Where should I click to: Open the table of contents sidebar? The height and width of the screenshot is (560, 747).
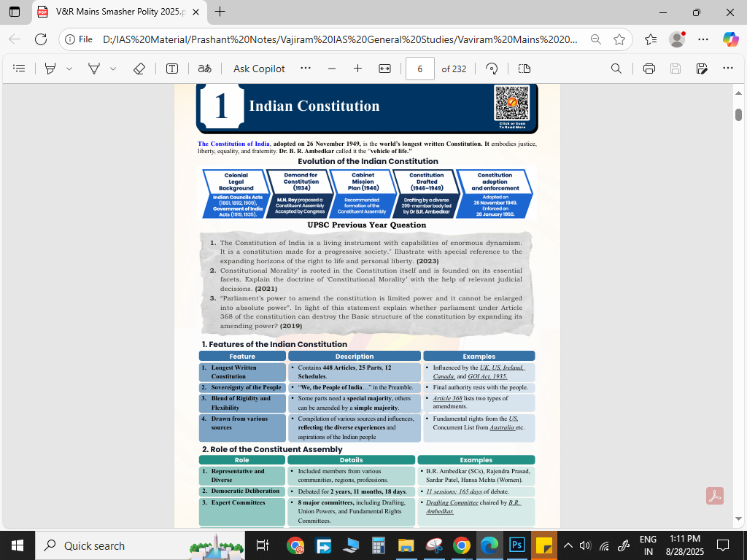[x=20, y=69]
